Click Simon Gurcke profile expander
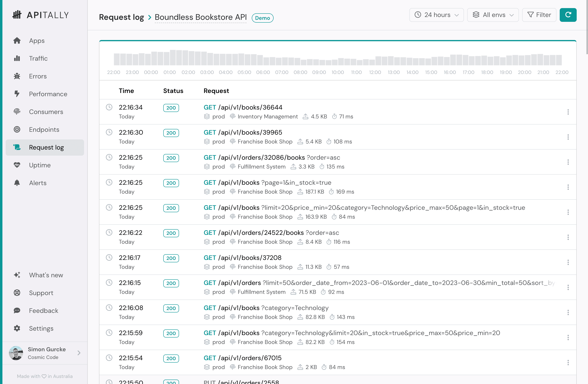 click(x=79, y=353)
